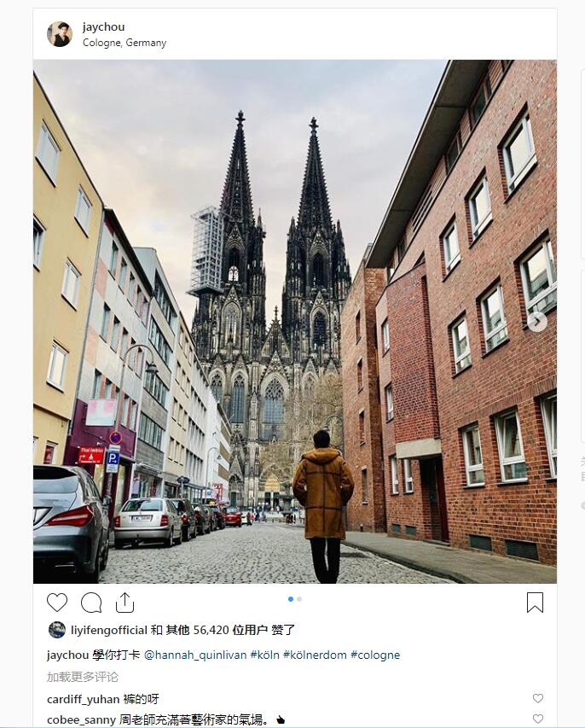Open jaychou profile avatar picture
The width and height of the screenshot is (585, 728).
tap(60, 34)
